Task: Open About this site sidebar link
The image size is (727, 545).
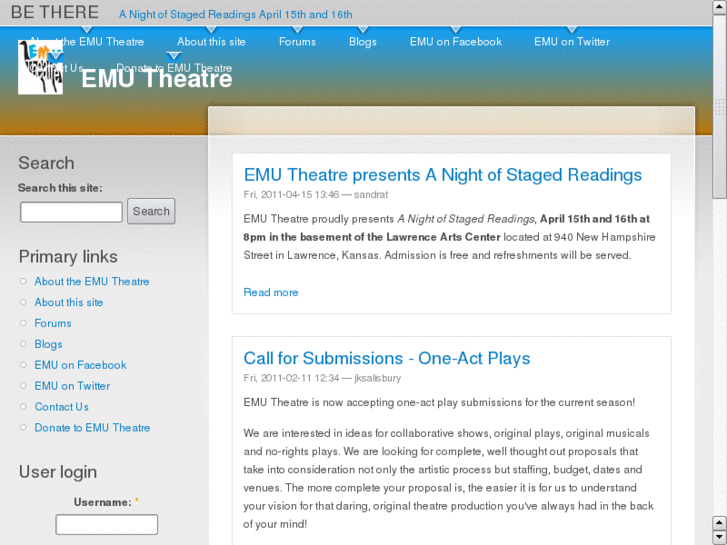Action: (69, 302)
